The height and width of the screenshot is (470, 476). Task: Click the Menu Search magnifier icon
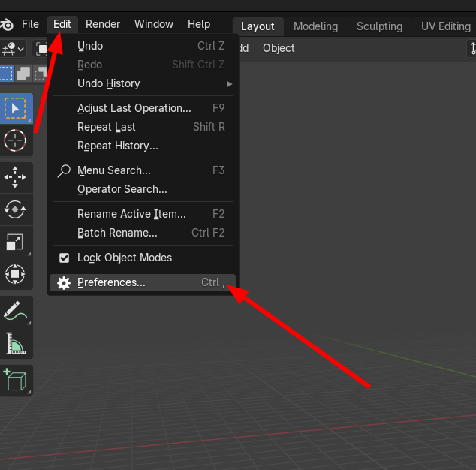click(64, 171)
